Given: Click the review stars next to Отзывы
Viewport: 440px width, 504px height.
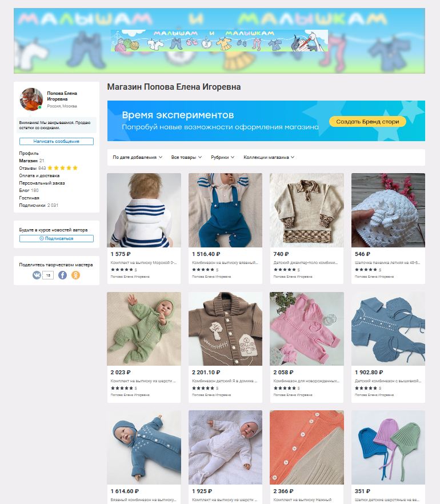Looking at the screenshot, I should click(63, 168).
